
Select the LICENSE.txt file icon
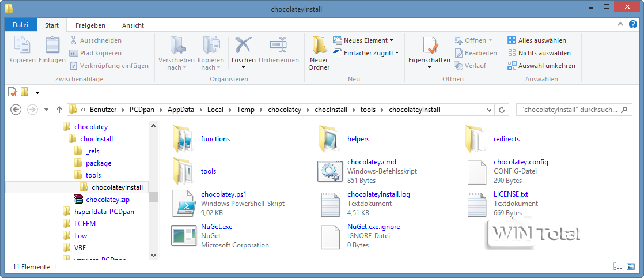(x=476, y=203)
